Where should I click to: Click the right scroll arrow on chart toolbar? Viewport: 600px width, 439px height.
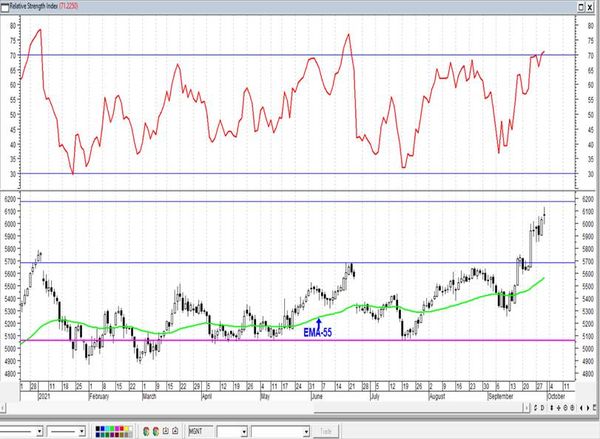[x=588, y=408]
